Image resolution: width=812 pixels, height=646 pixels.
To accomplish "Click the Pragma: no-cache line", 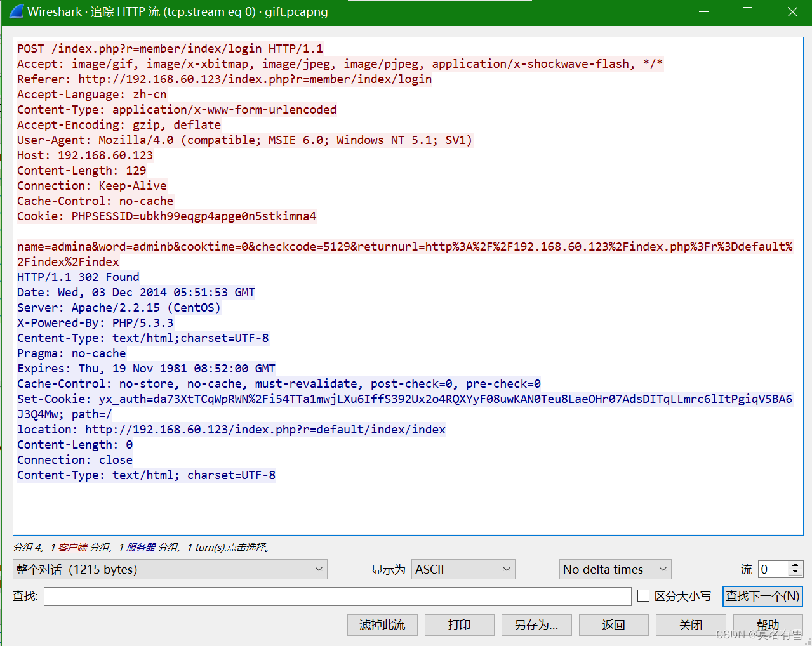I will pos(71,353).
